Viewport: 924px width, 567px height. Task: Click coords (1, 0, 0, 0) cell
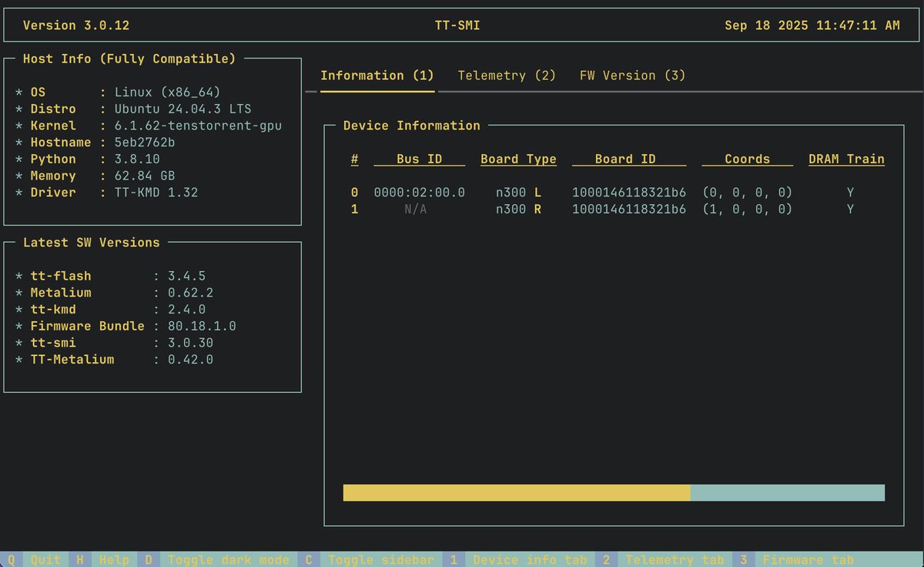click(x=747, y=209)
